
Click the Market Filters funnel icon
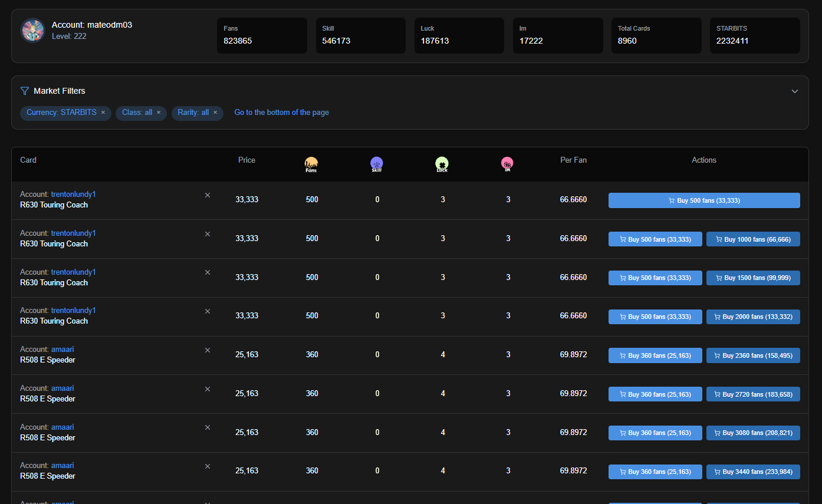click(25, 91)
